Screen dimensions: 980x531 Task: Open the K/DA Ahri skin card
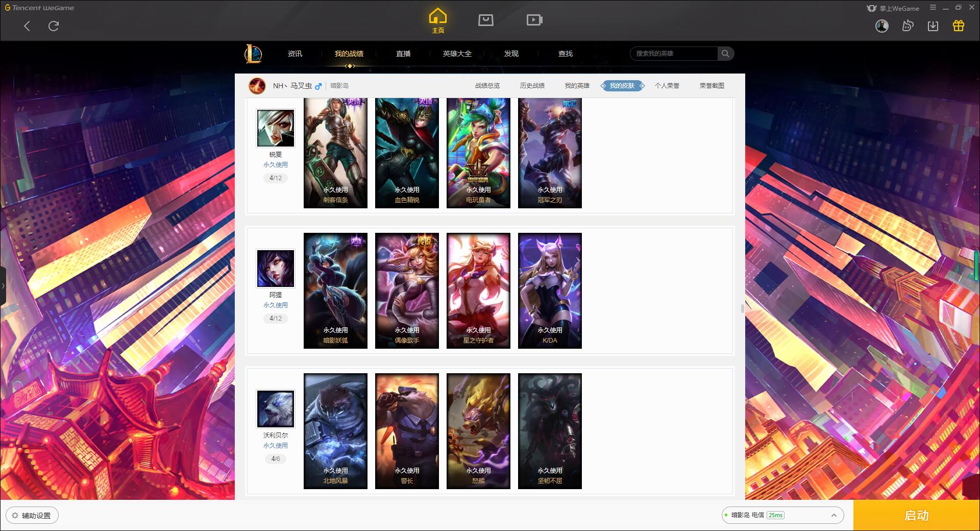(550, 291)
